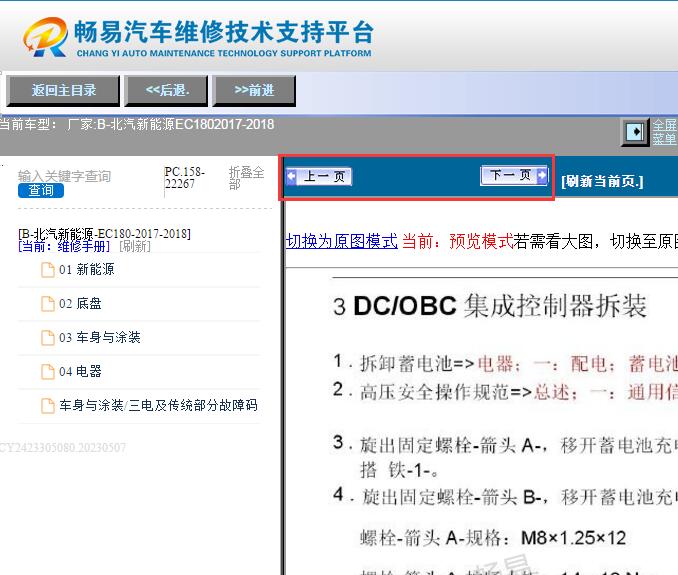Screen dimensions: 678x575
Task: Open 车身与涂装/三电及传统部分故障码 item
Action: click(x=158, y=405)
